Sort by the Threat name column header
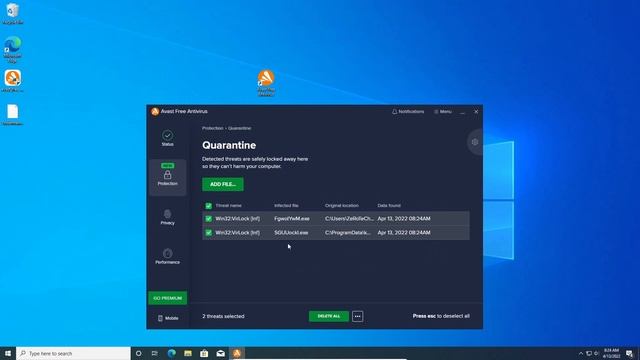Image resolution: width=640 pixels, height=360 pixels. point(229,206)
